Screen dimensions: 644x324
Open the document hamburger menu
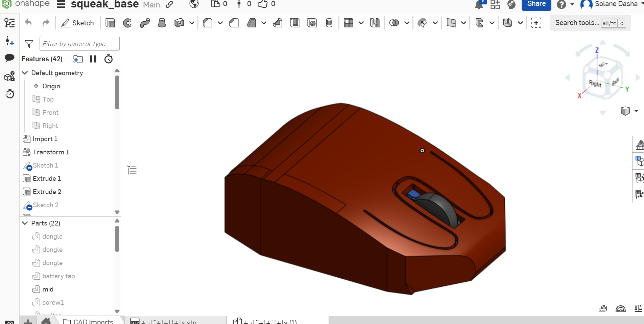(61, 4)
